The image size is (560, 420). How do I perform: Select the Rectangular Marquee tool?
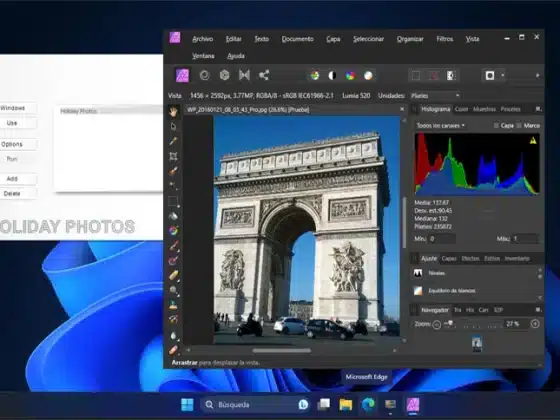pyautogui.click(x=173, y=201)
